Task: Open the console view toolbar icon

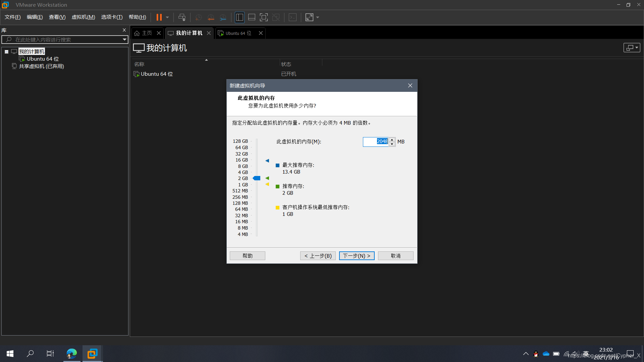Action: pyautogui.click(x=293, y=17)
